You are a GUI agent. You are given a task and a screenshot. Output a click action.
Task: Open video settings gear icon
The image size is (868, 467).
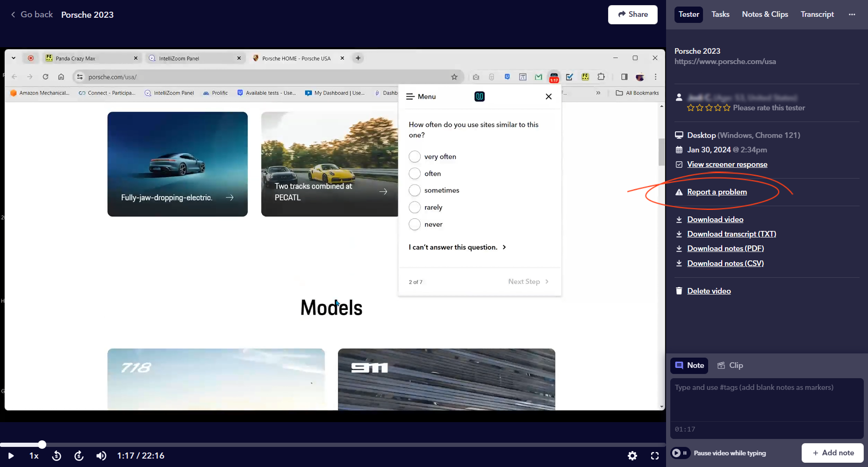click(632, 456)
